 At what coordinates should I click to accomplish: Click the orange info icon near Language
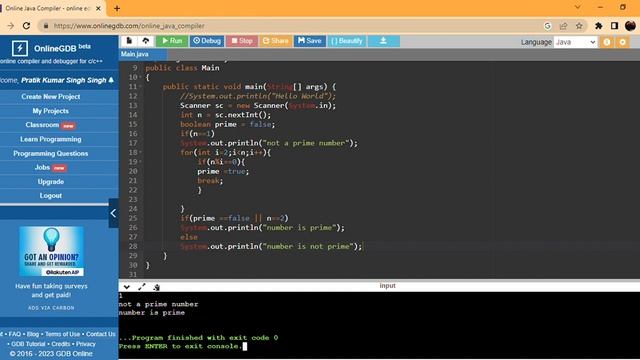pyautogui.click(x=607, y=42)
